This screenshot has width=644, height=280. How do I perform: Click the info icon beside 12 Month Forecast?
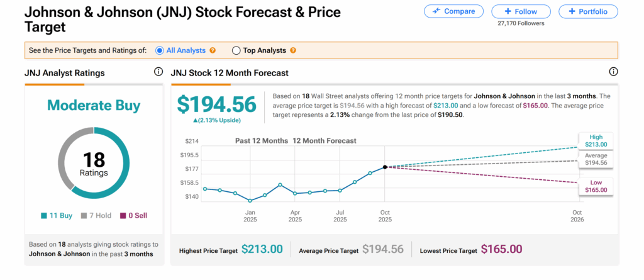(x=613, y=72)
